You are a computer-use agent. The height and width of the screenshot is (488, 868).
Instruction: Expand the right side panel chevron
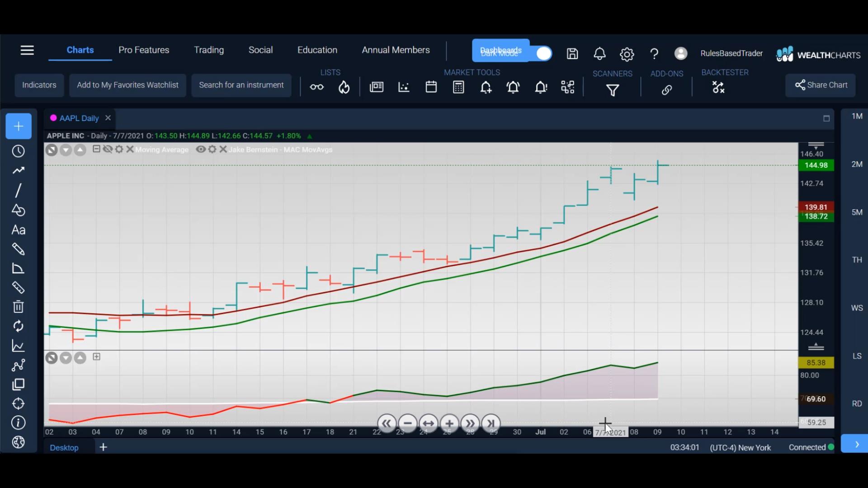pyautogui.click(x=856, y=444)
